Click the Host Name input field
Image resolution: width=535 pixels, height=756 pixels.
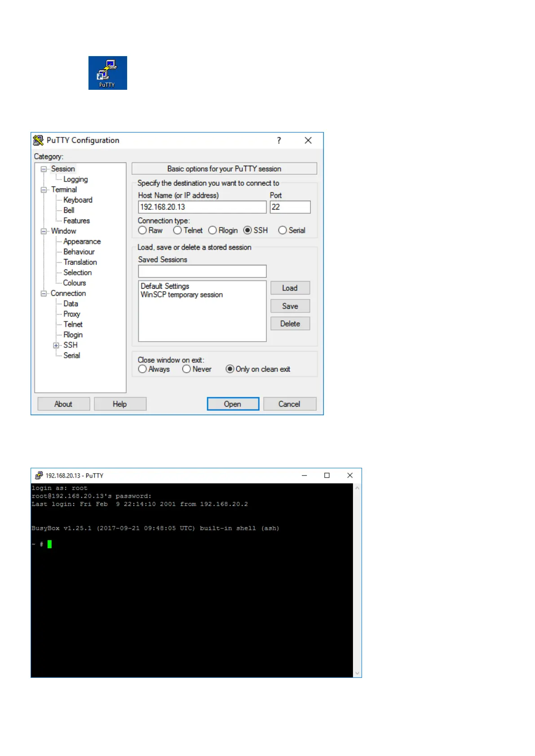point(202,207)
